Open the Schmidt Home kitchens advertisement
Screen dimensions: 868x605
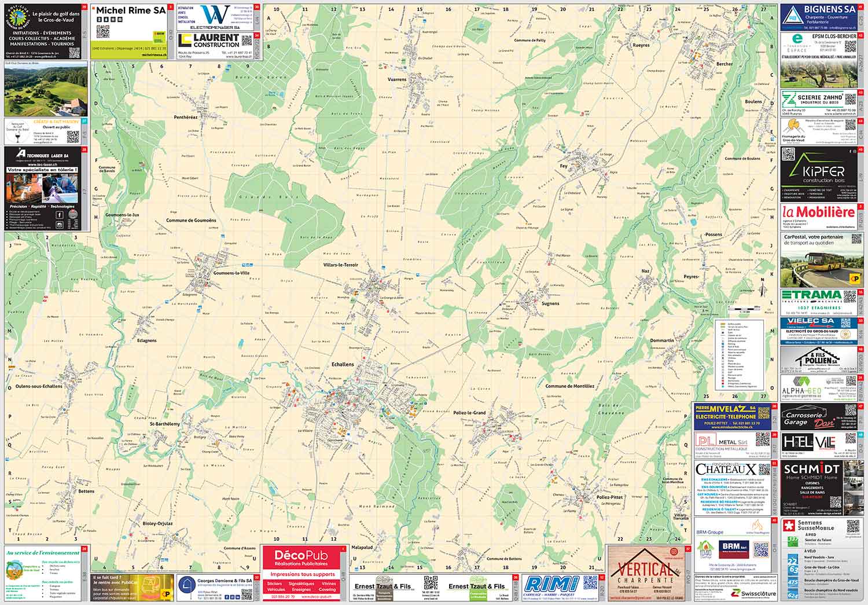point(822,488)
